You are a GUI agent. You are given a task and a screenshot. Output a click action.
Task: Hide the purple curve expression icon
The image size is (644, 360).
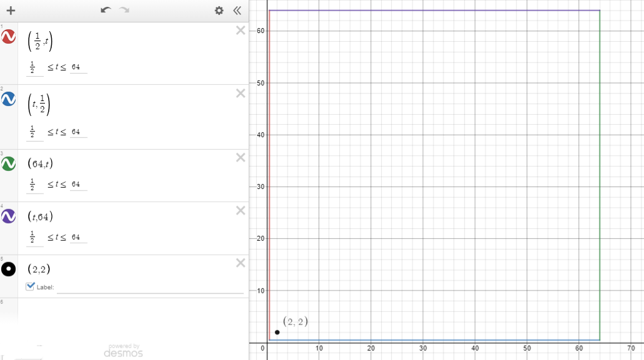[x=9, y=216]
